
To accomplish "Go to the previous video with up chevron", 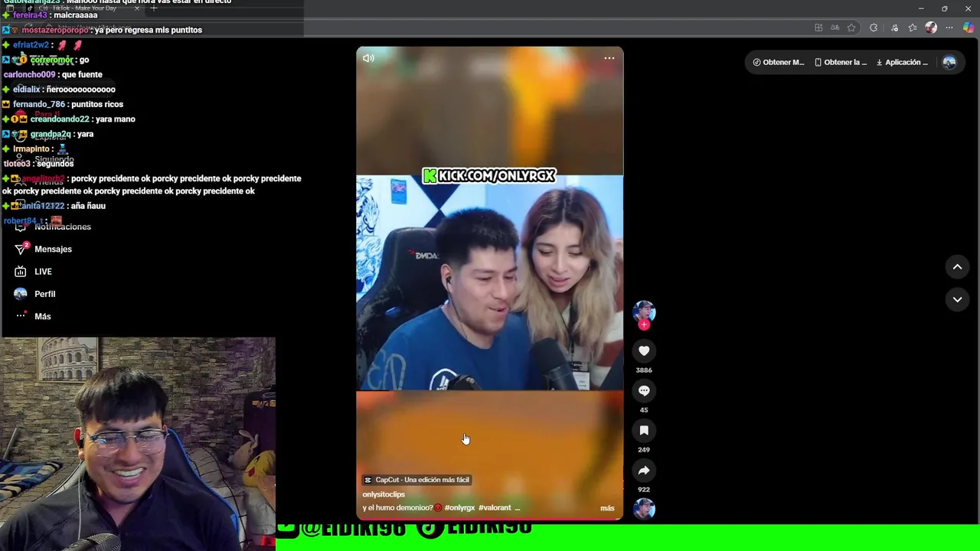I will (x=957, y=266).
